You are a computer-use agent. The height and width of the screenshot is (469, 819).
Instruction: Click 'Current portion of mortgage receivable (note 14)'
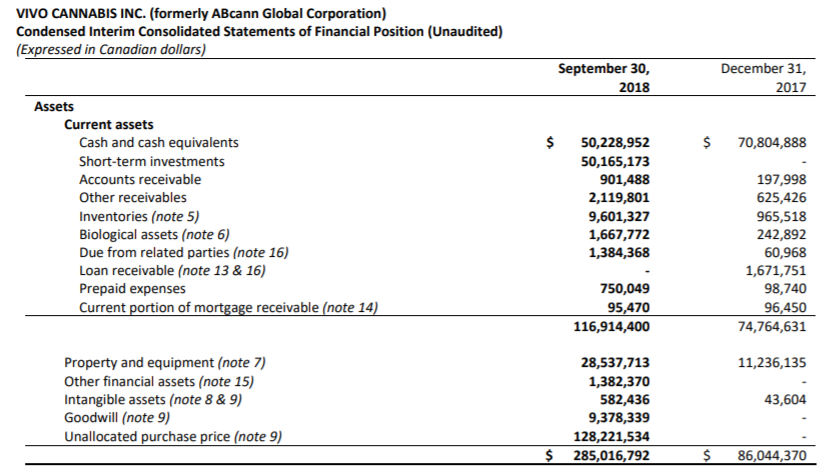(228, 307)
